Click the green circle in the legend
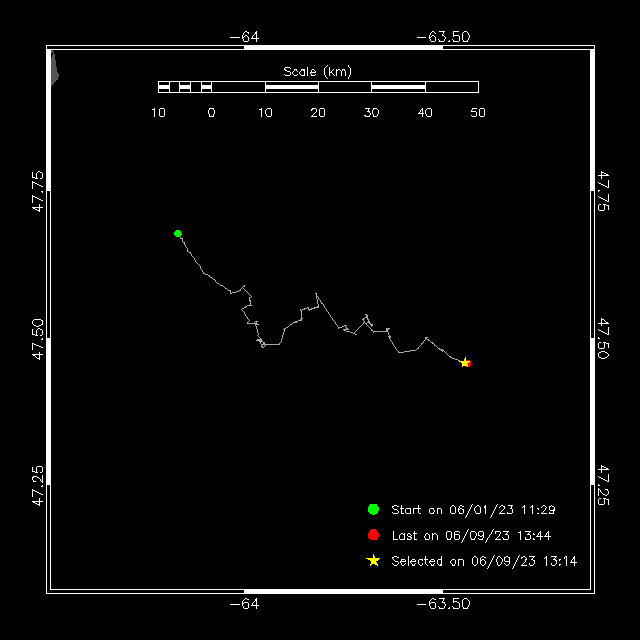Screen dimensions: 640x640 coord(373,509)
